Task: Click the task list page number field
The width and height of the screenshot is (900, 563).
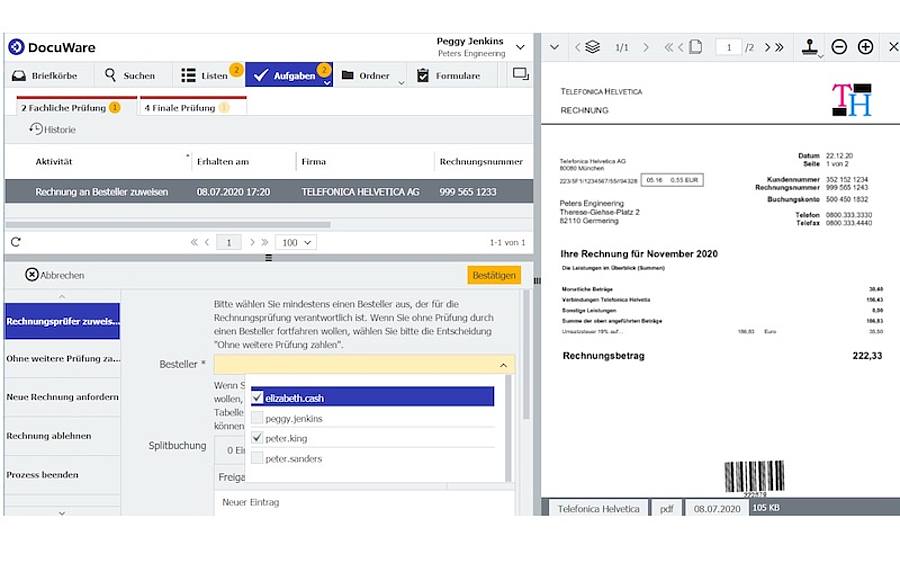Action: 228,242
